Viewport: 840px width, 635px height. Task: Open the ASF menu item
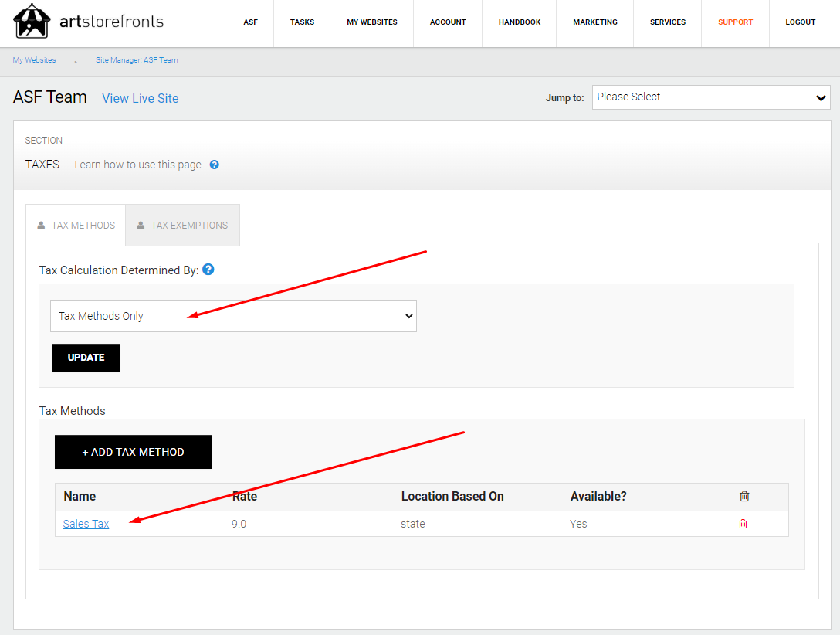click(250, 22)
